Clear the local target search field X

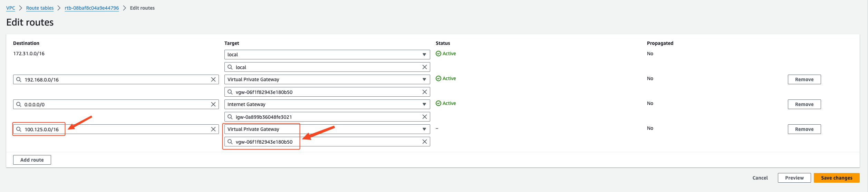pyautogui.click(x=425, y=67)
